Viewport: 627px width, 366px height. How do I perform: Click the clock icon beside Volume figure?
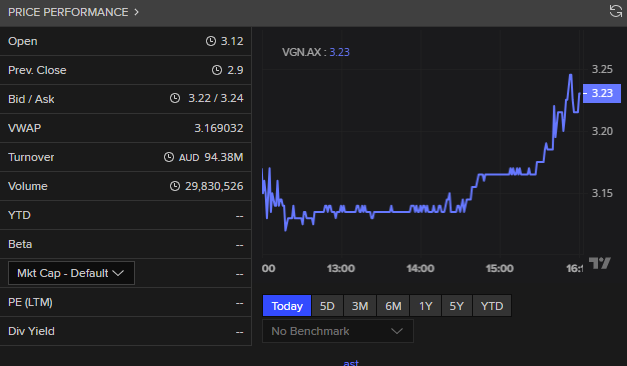coord(175,186)
